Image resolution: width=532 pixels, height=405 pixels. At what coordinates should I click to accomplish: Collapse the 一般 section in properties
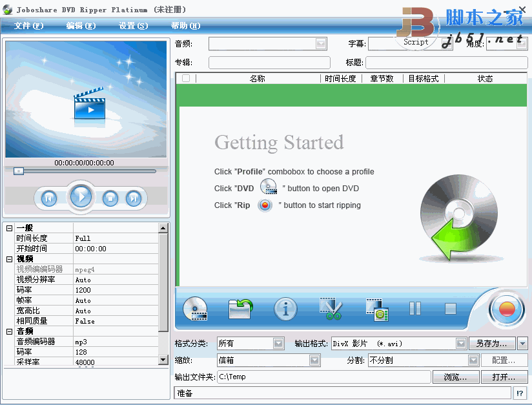coord(10,228)
